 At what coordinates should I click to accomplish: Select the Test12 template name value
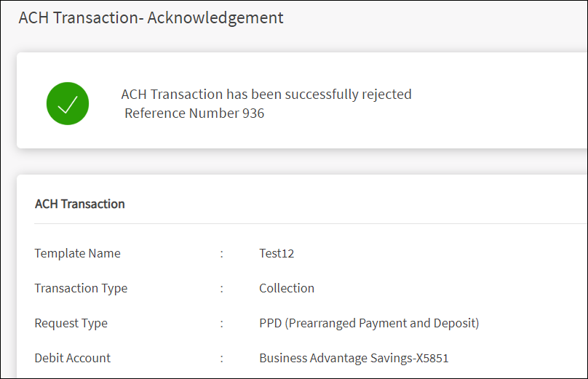[x=277, y=253]
